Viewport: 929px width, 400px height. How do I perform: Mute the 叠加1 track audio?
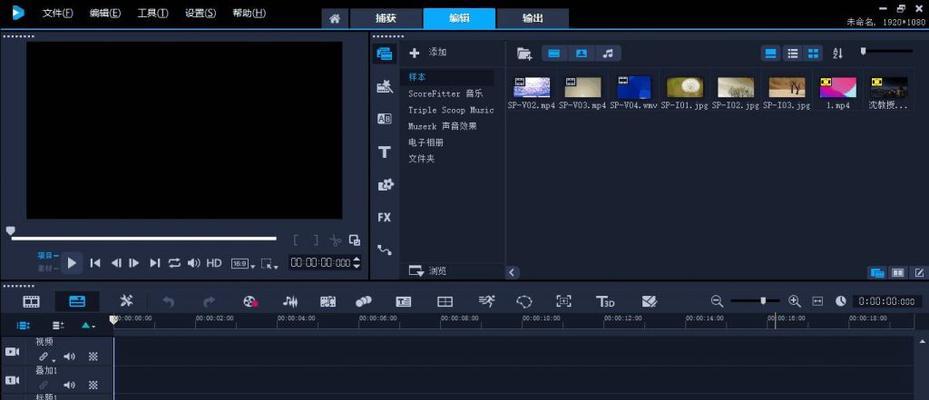click(x=69, y=385)
